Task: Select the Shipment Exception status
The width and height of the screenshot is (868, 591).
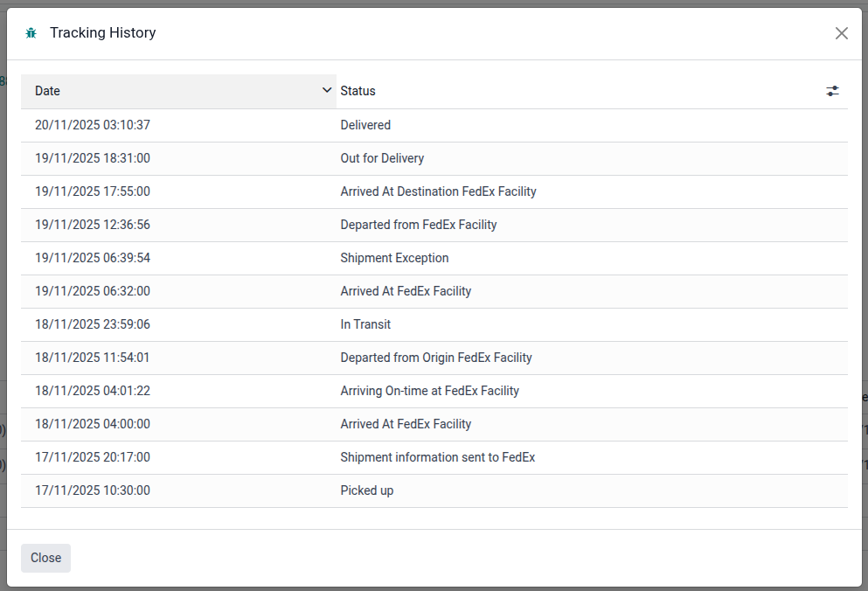Action: pyautogui.click(x=394, y=258)
